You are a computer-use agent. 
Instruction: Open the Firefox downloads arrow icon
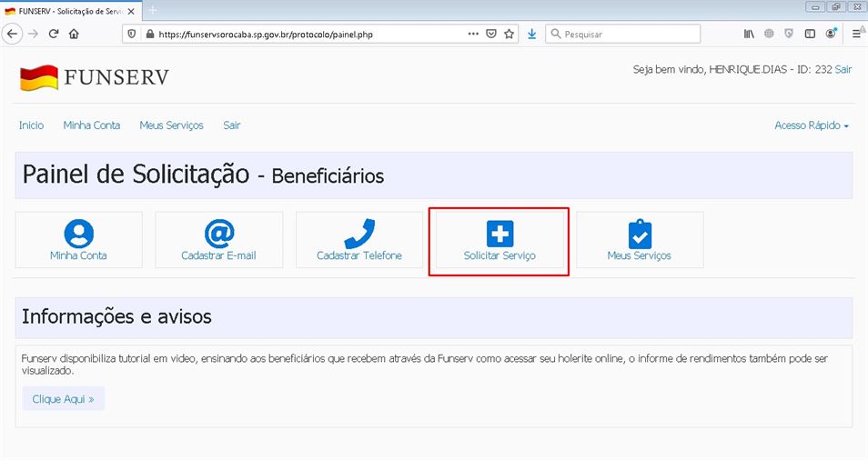(531, 34)
